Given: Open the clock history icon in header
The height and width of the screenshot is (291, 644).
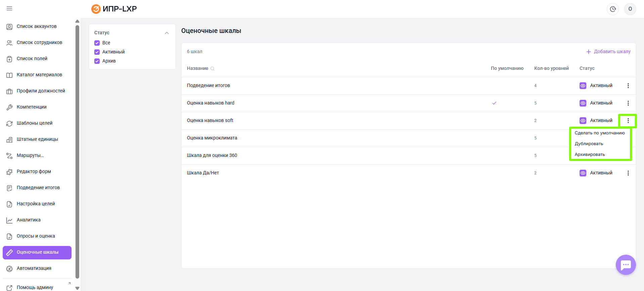Looking at the screenshot, I should [x=613, y=9].
